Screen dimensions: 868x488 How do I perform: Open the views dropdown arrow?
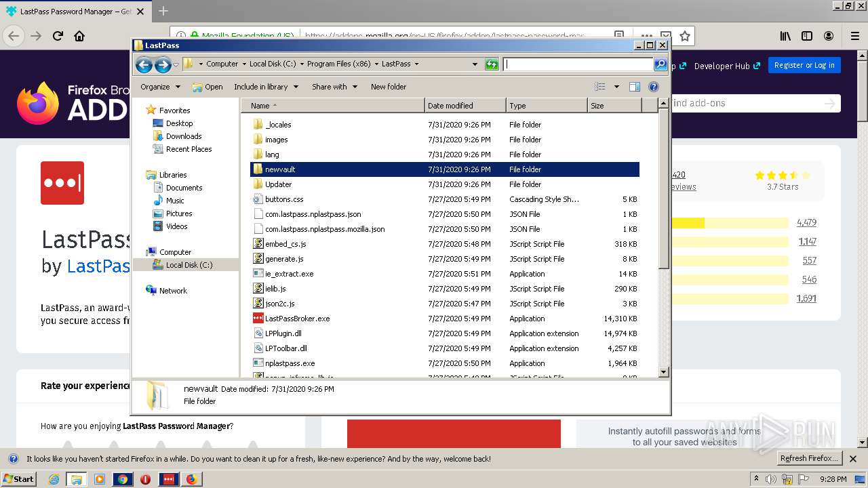tap(616, 87)
